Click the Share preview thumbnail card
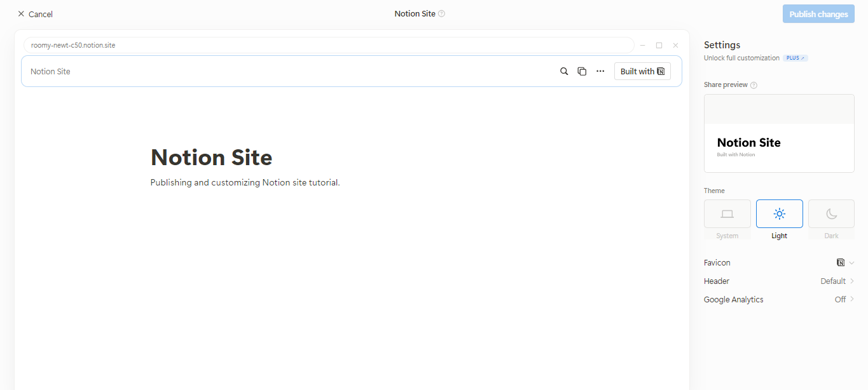 click(x=779, y=133)
